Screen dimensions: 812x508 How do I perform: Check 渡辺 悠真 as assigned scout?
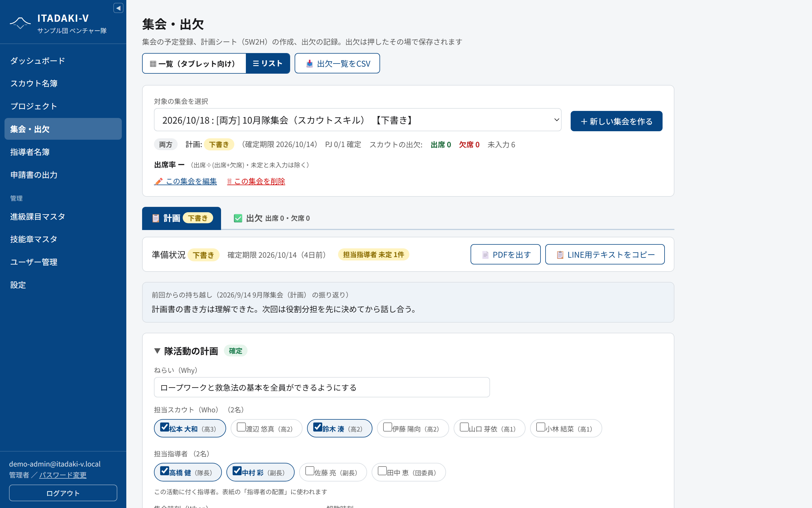(x=241, y=427)
